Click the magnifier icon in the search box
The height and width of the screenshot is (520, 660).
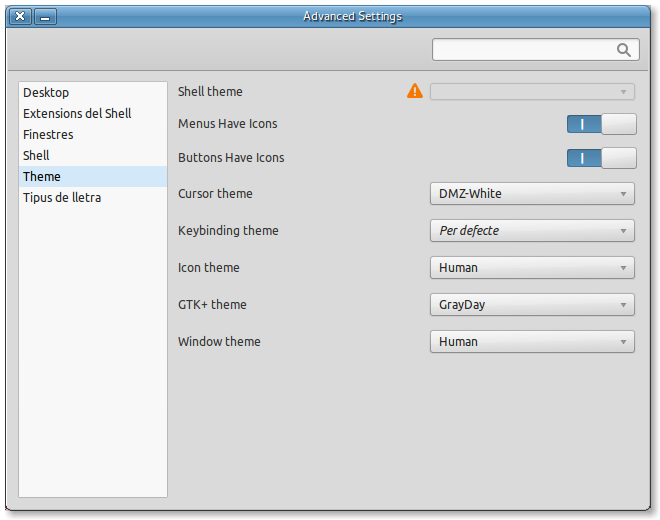click(624, 50)
